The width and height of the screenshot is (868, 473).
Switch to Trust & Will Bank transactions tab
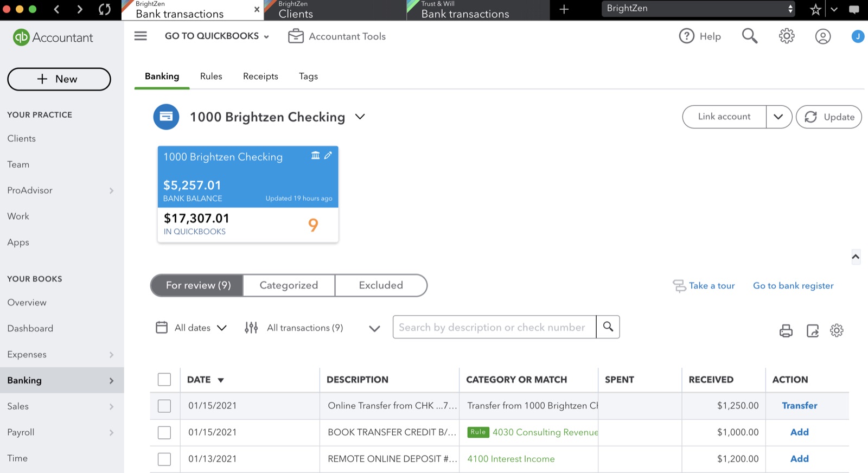point(478,10)
